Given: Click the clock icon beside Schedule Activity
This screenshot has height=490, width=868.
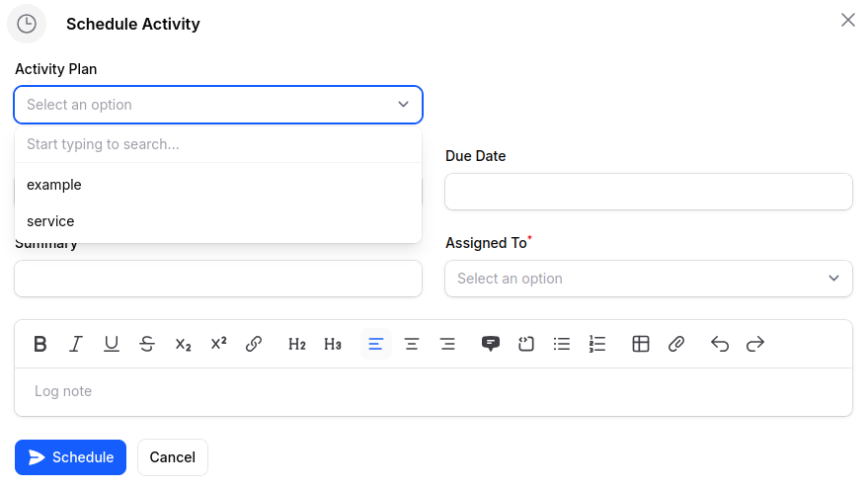Looking at the screenshot, I should click(27, 24).
